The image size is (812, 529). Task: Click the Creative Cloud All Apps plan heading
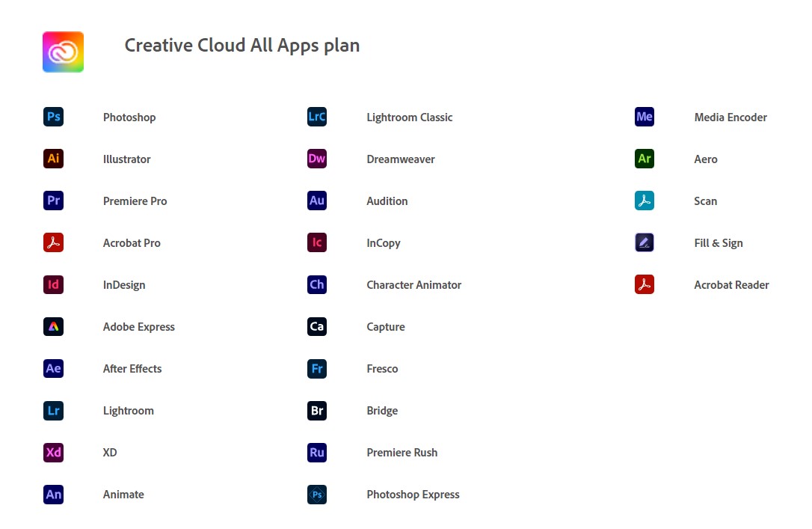[242, 46]
